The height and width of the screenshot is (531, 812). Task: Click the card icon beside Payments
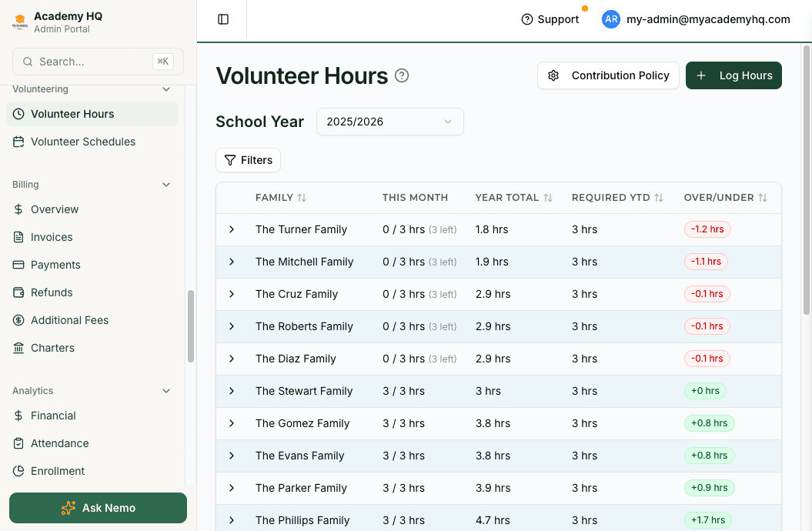(18, 265)
